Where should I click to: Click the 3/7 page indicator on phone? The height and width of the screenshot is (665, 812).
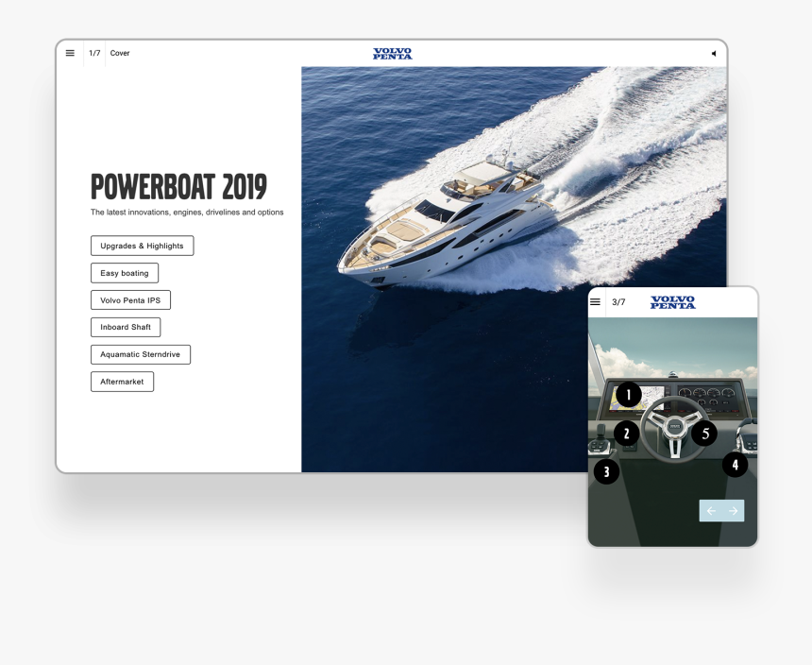pos(618,302)
